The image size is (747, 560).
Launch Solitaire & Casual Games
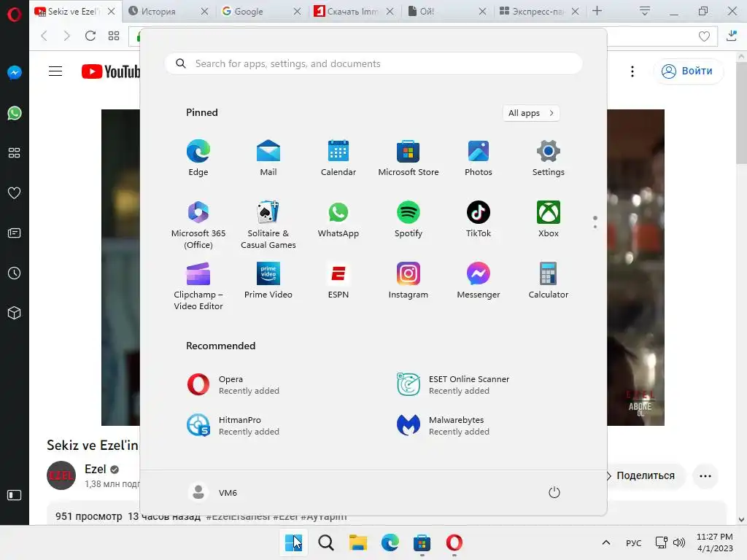268,225
